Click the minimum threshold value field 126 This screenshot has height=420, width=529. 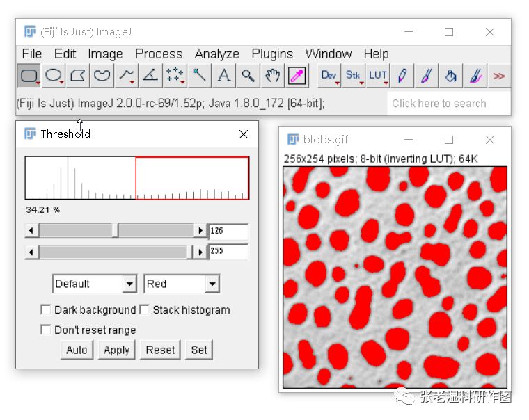click(228, 231)
